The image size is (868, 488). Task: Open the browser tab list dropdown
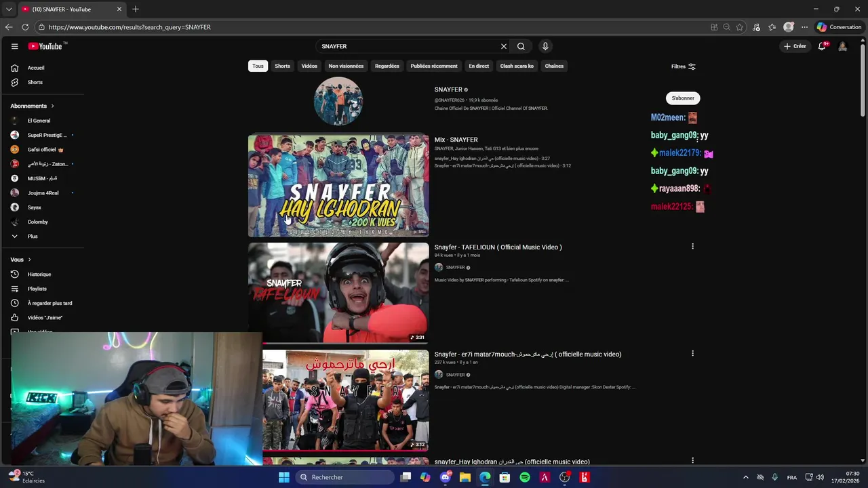click(x=9, y=9)
